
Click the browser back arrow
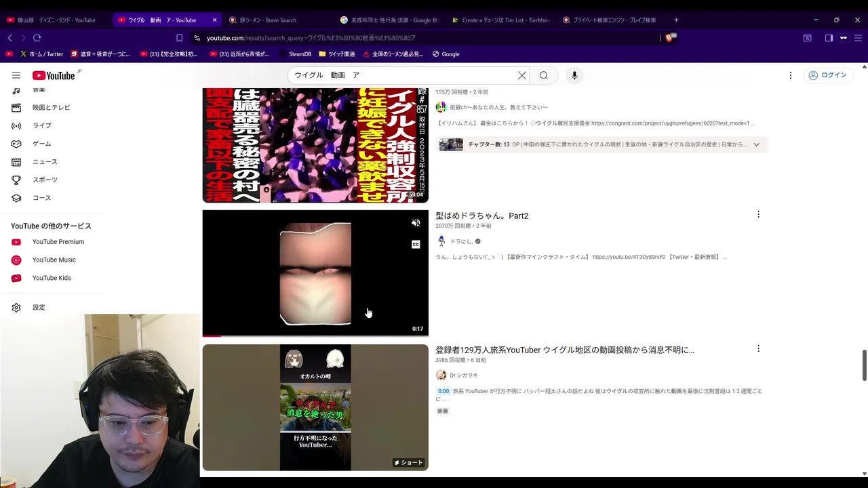[x=10, y=38]
